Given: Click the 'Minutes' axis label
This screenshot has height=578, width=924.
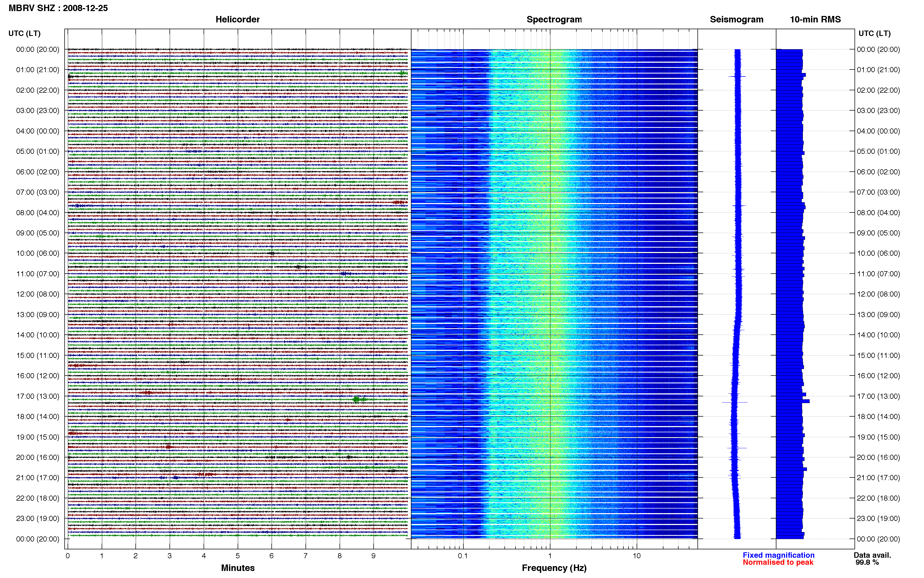Looking at the screenshot, I should click(238, 568).
